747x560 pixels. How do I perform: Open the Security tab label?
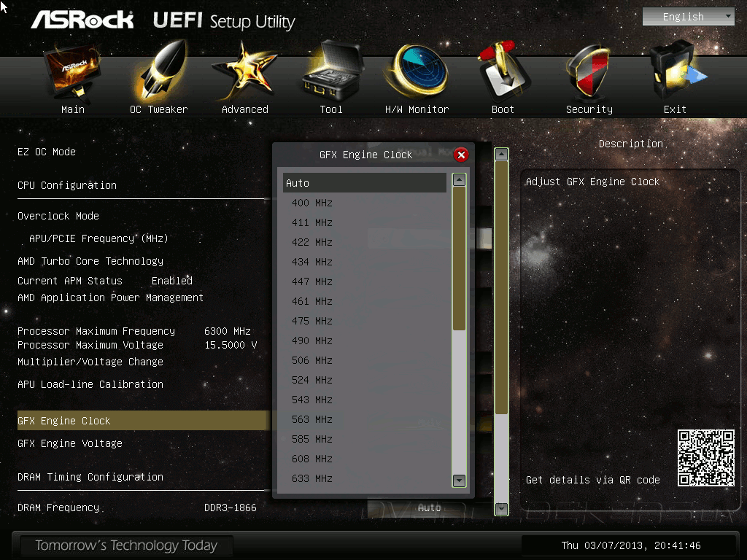pos(589,109)
